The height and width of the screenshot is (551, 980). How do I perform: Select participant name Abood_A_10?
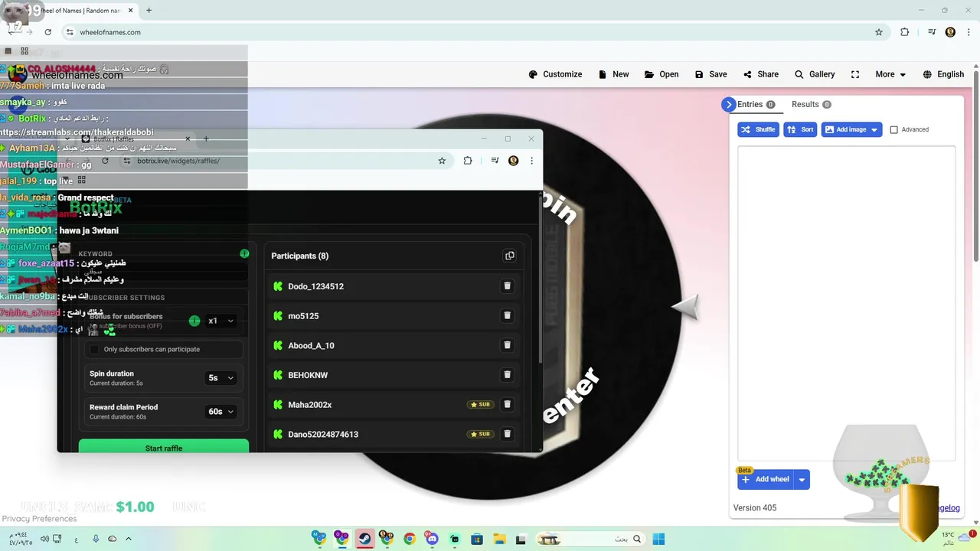click(x=311, y=345)
